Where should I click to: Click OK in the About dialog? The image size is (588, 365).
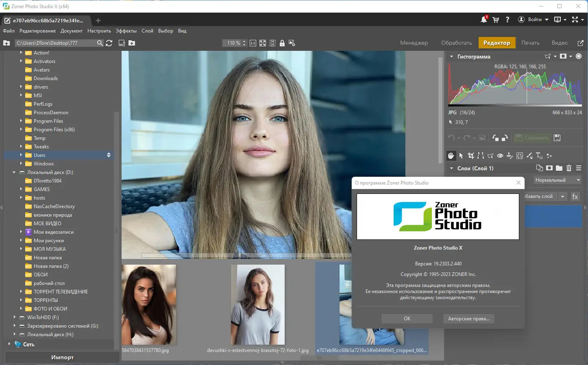click(407, 319)
